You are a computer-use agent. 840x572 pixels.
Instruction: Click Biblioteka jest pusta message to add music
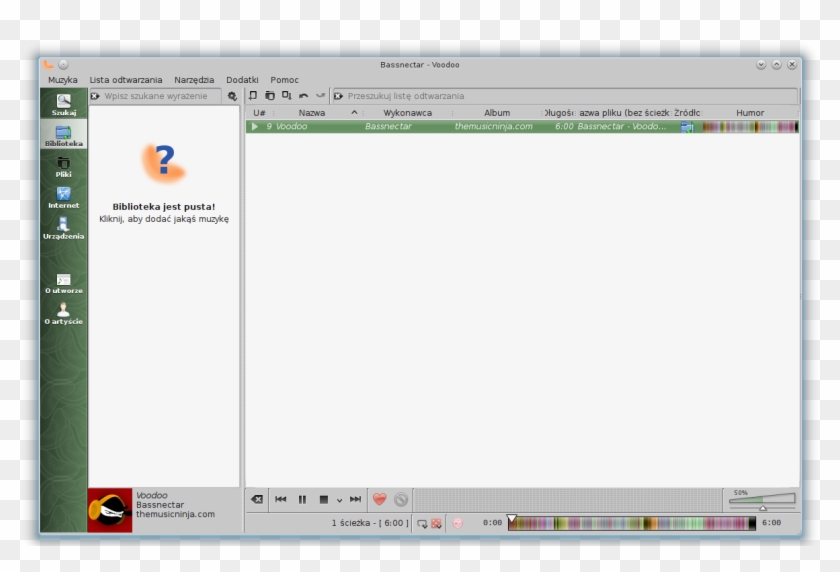point(164,213)
